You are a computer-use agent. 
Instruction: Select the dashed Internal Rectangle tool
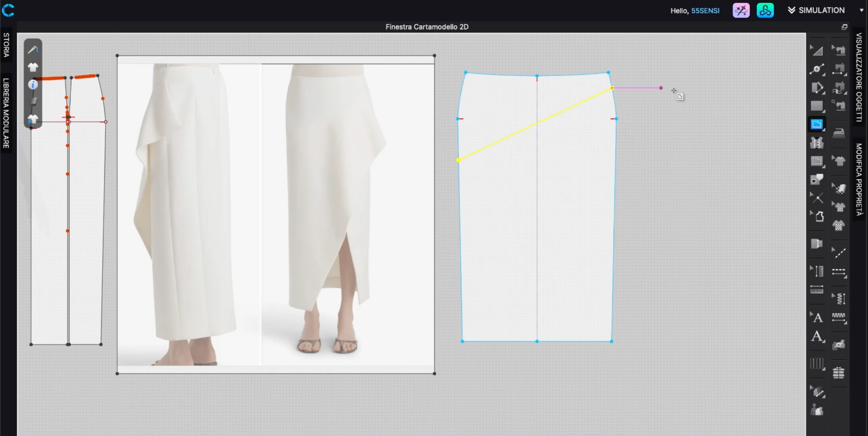pyautogui.click(x=817, y=161)
